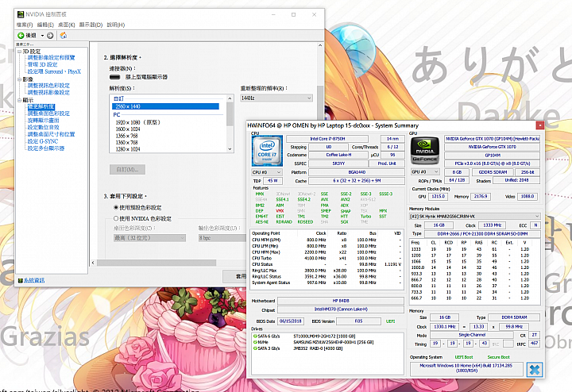Open the Back history dropdown arrow
The image size is (572, 392).
coord(42,36)
